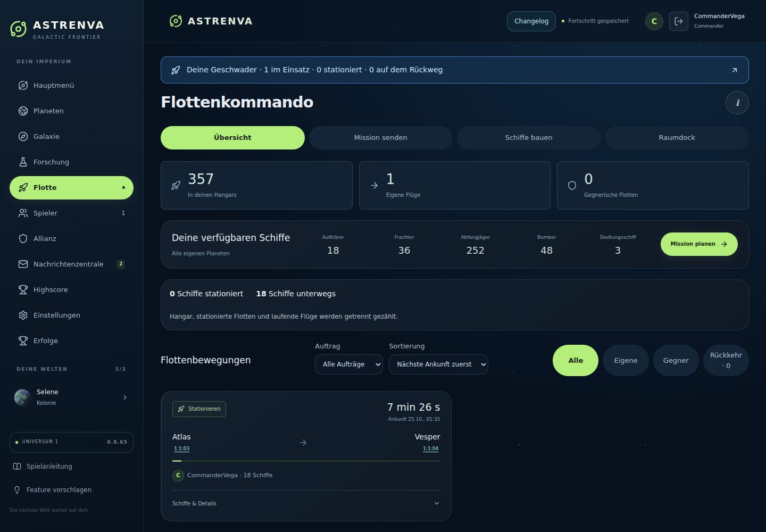Image resolution: width=766 pixels, height=532 pixels.
Task: Click the Changelog button
Action: [x=531, y=21]
